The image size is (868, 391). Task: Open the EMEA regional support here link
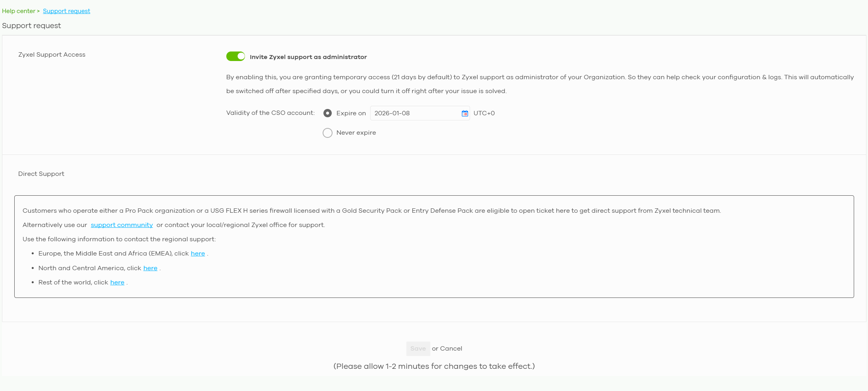click(198, 254)
